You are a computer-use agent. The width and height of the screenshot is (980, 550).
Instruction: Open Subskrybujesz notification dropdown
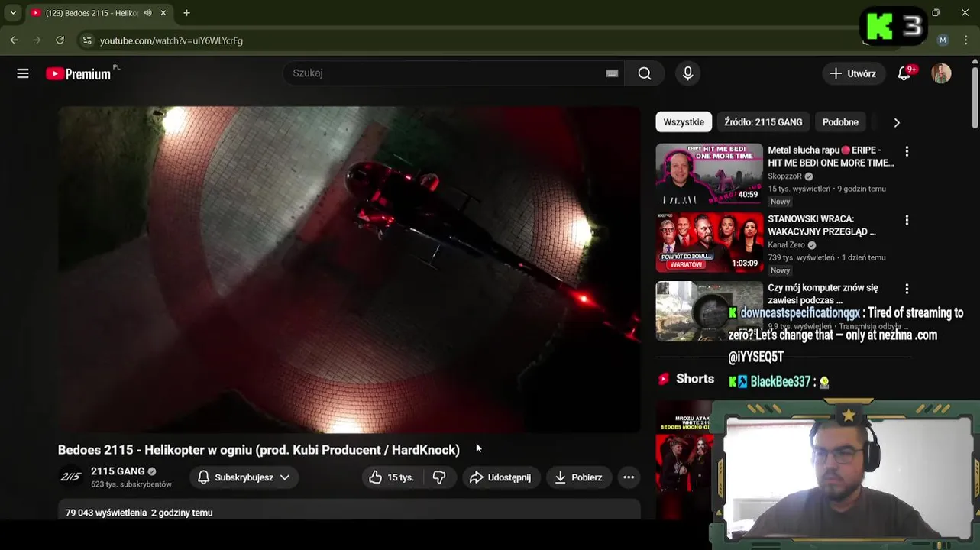tap(244, 477)
